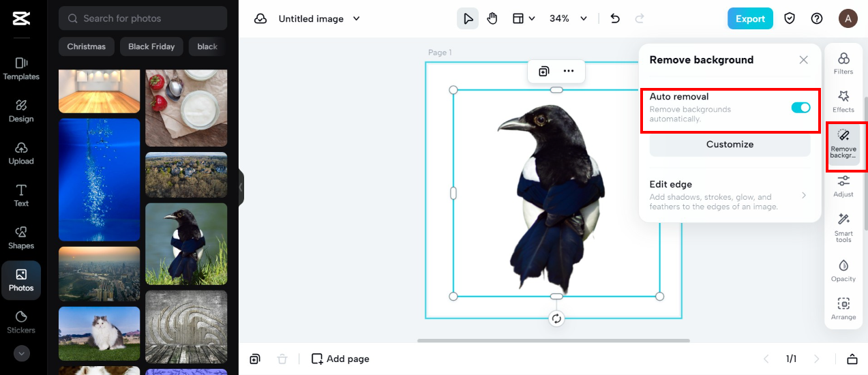Screen dimensions: 868x375
Task: Click the Page 1 label
Action: [x=440, y=52]
